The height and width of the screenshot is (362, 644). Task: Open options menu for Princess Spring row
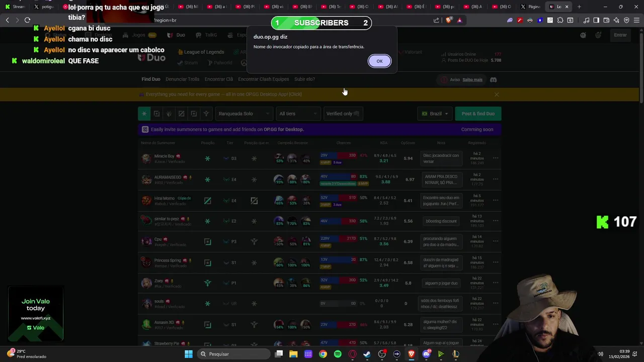point(496,262)
